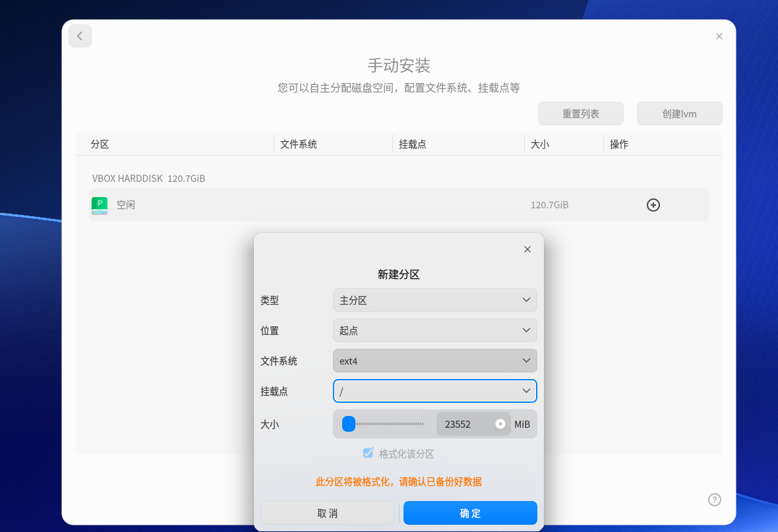
Task: Click the 分区 column header
Action: pyautogui.click(x=100, y=144)
